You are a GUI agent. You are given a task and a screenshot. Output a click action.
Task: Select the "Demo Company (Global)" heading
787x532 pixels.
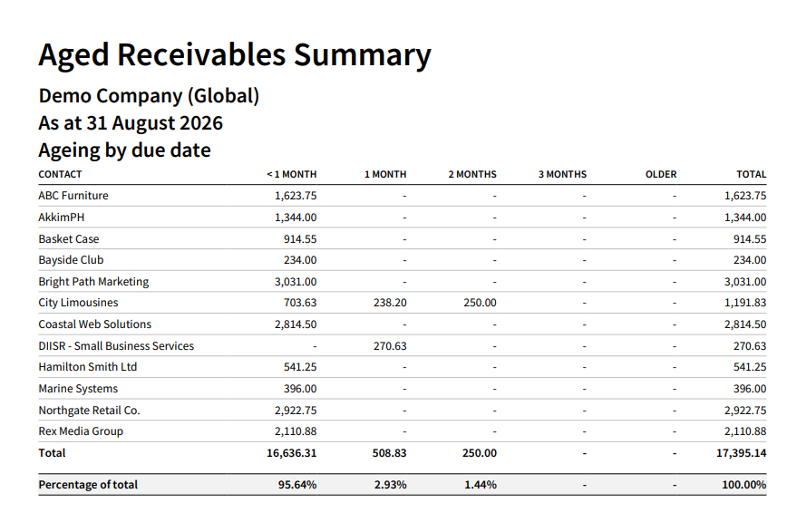click(x=149, y=96)
